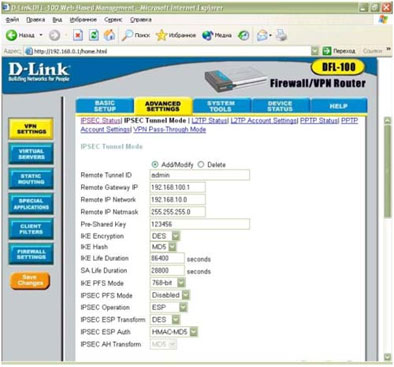Screen dimensions: 394x367
Task: Open the IPSEC ESP Auth dropdown
Action: click(x=194, y=332)
